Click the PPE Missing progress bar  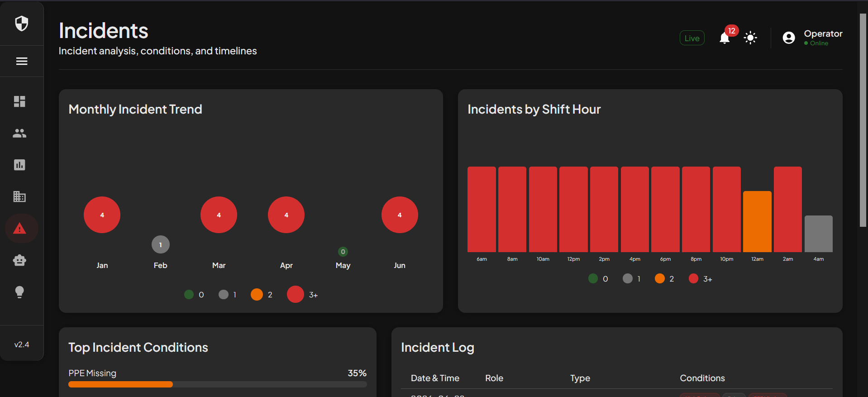point(218,384)
